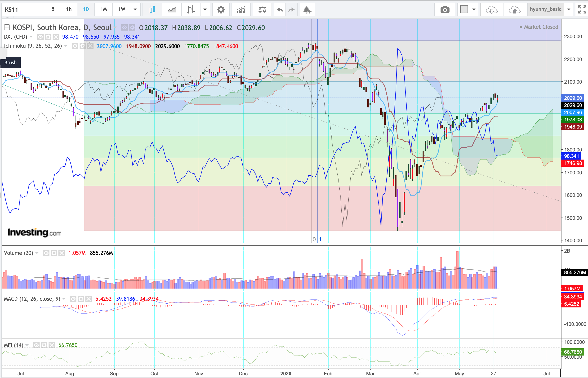
Task: Toggle fullscreen mode icon
Action: tap(582, 10)
